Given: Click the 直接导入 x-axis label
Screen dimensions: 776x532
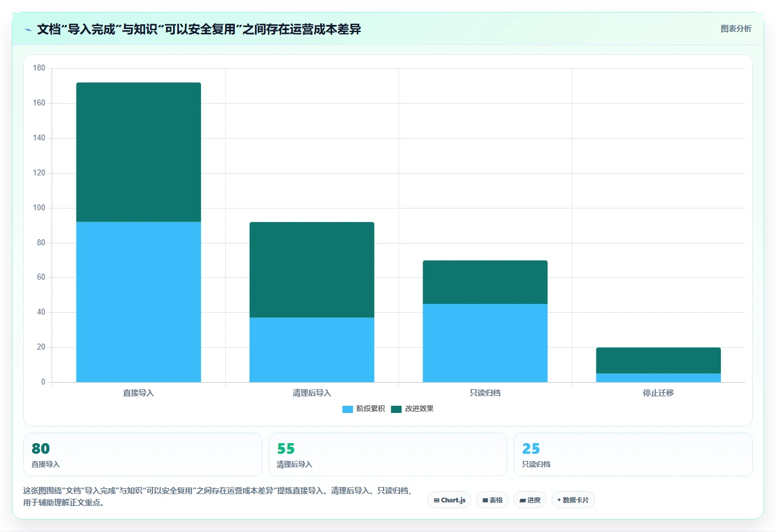Looking at the screenshot, I should tap(139, 393).
